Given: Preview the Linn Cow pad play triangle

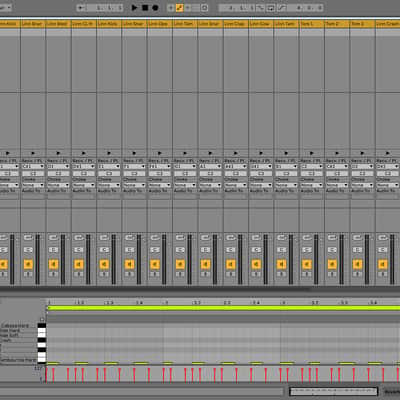Looking at the screenshot, I should click(x=261, y=153).
